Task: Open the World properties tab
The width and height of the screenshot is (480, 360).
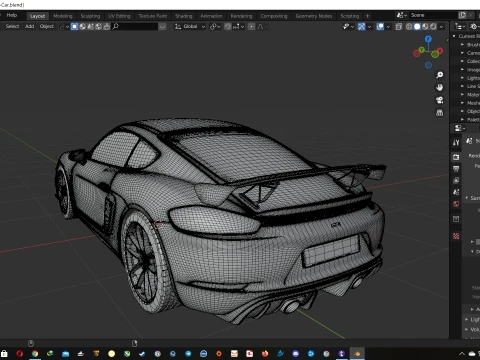Action: 456,204
